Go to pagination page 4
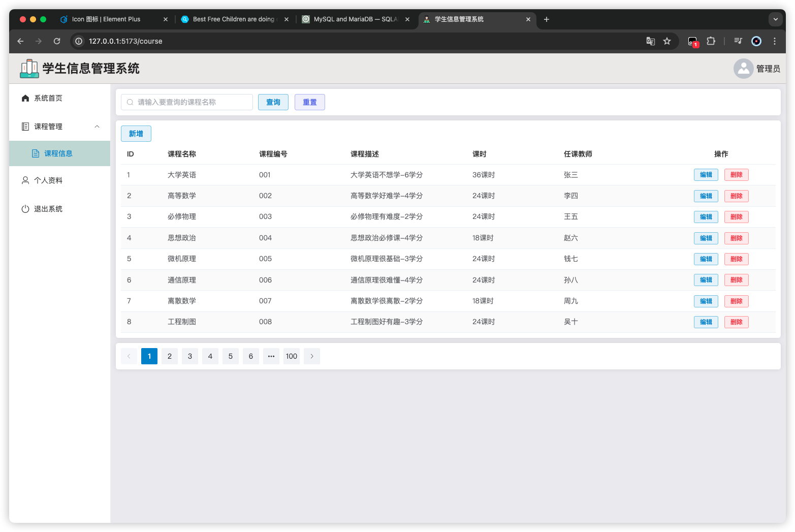 (210, 356)
